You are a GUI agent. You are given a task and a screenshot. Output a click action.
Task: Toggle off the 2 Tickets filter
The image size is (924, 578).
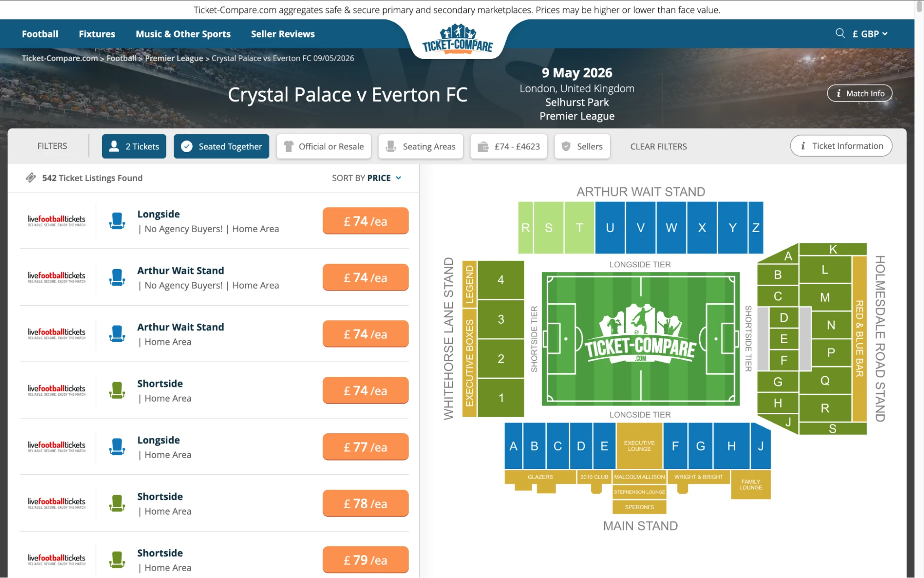pos(134,146)
